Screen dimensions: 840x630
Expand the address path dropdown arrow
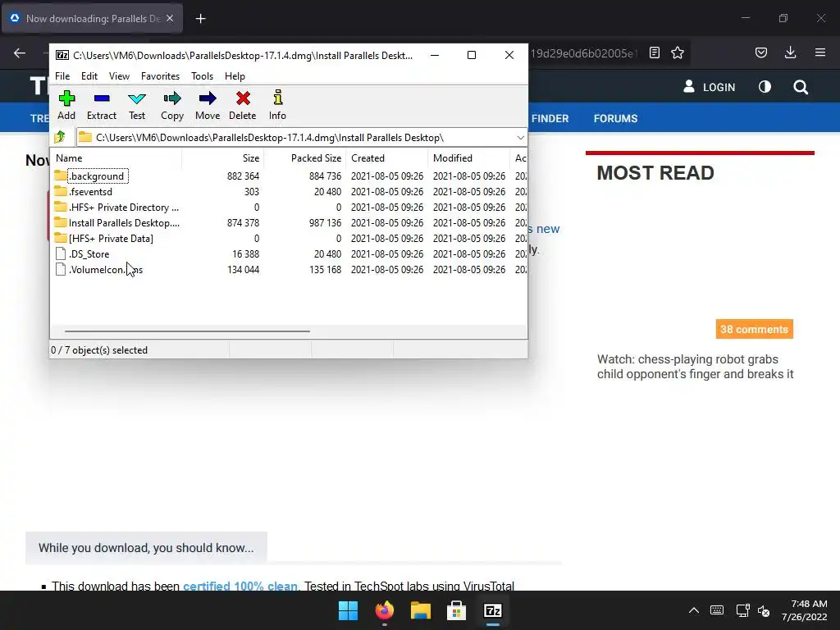pyautogui.click(x=520, y=138)
